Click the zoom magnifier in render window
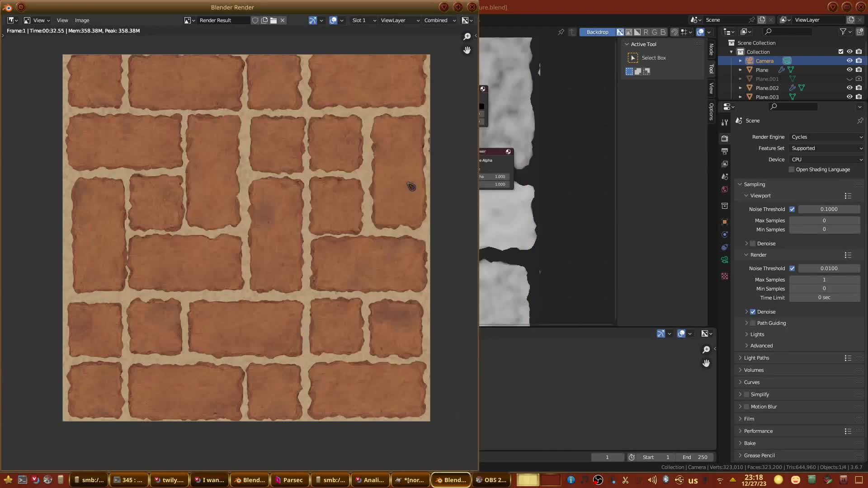The height and width of the screenshot is (488, 868). pos(467,37)
